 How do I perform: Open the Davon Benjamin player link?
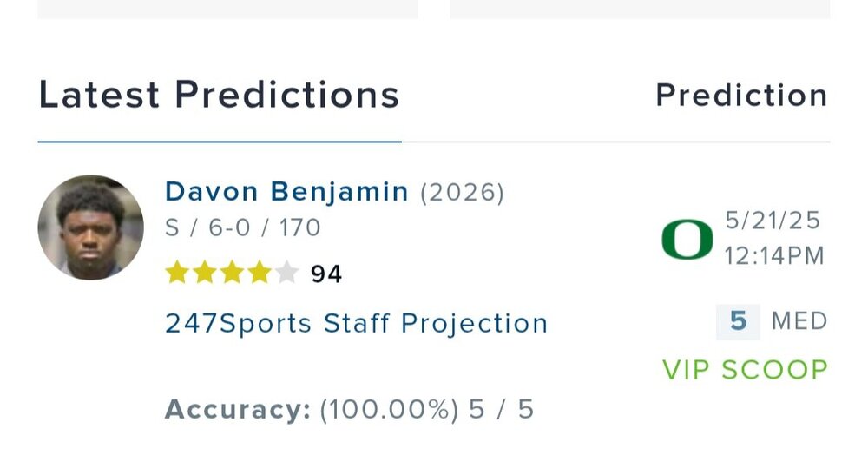[x=286, y=192]
